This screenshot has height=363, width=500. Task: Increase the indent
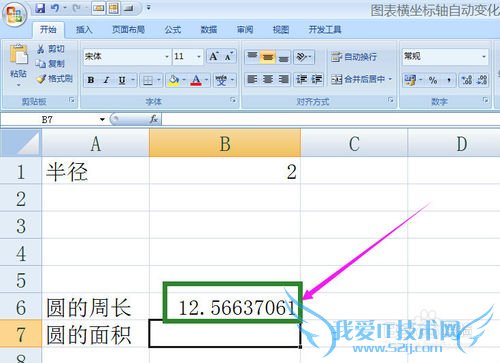point(316,79)
